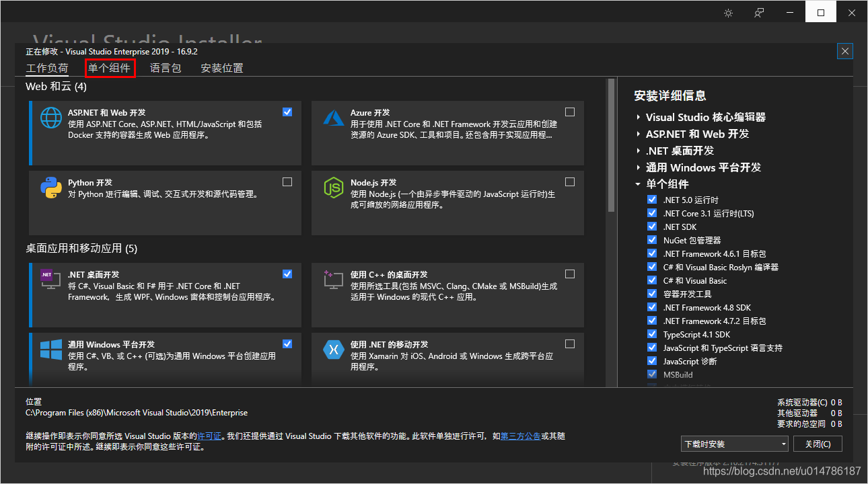Uncheck the C# 和 Visual Basic component

coord(651,280)
